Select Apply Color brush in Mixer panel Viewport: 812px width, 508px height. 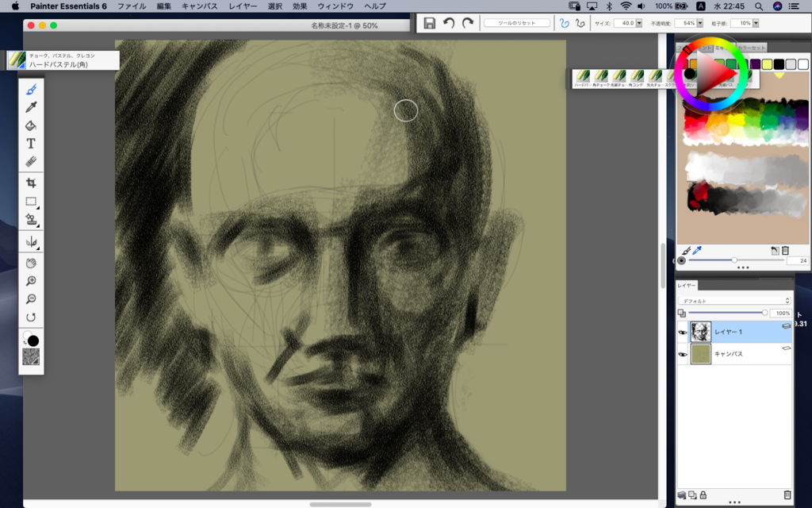687,251
